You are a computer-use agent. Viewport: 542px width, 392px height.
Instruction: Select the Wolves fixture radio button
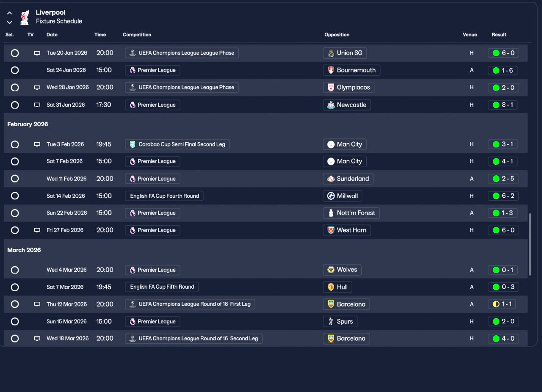(x=15, y=270)
